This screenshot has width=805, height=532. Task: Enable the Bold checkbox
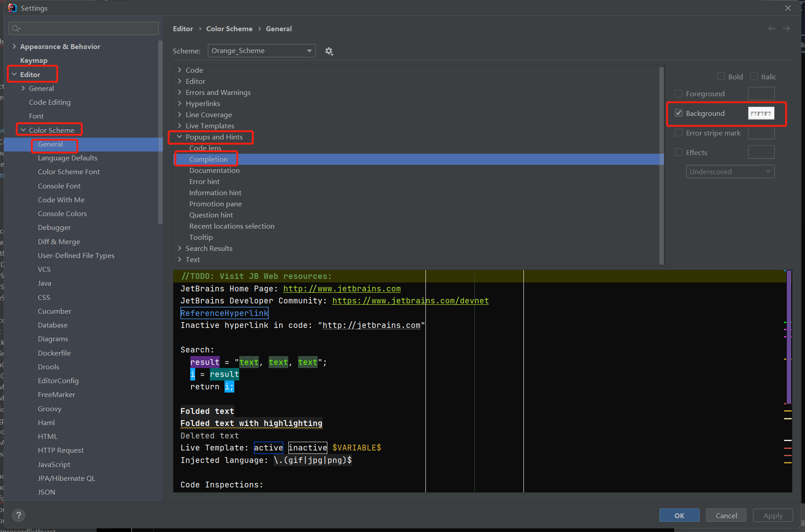click(721, 77)
